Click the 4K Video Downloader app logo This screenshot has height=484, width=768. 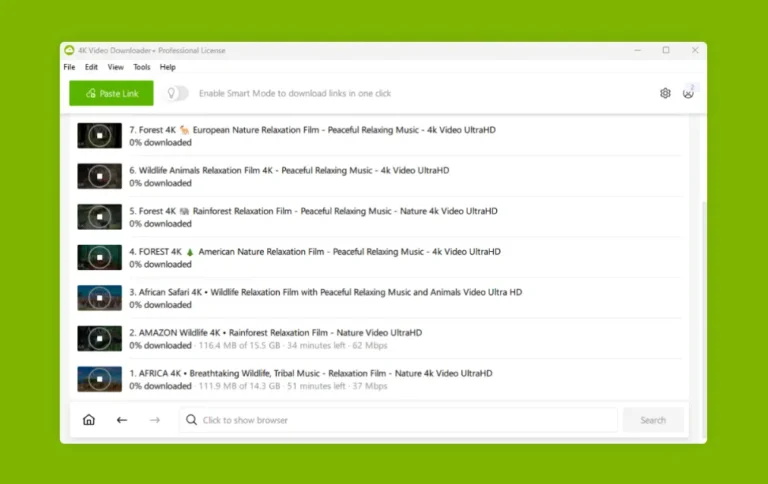tap(70, 50)
